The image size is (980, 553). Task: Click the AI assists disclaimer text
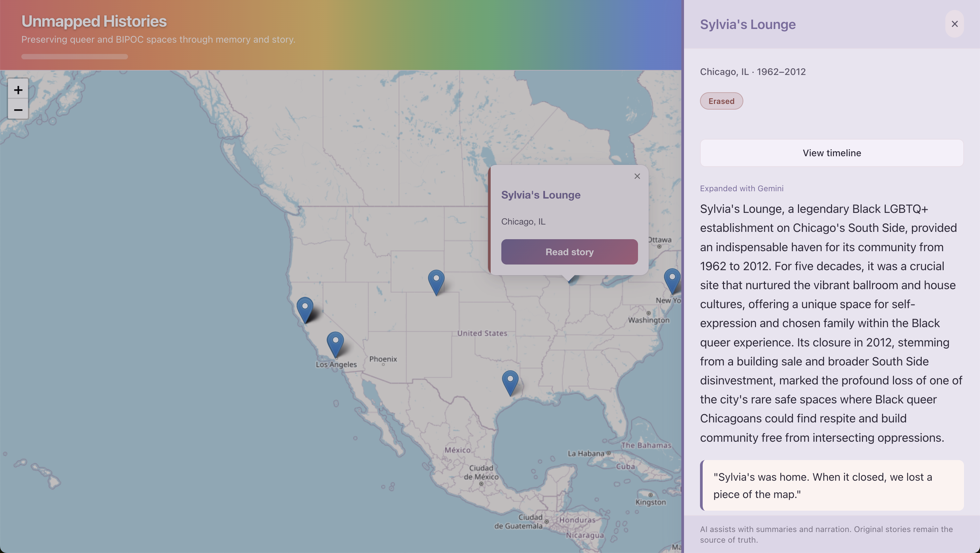pos(826,534)
